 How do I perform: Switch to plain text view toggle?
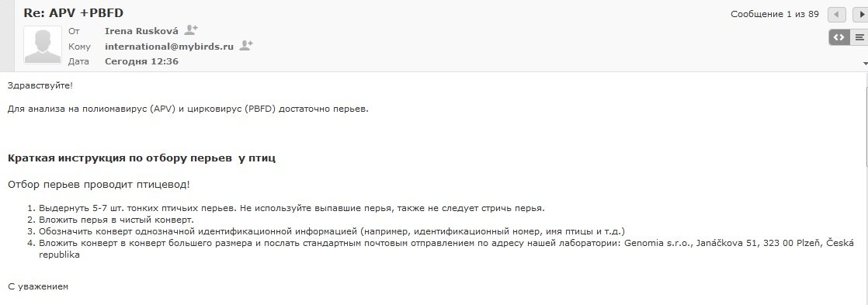point(859,37)
